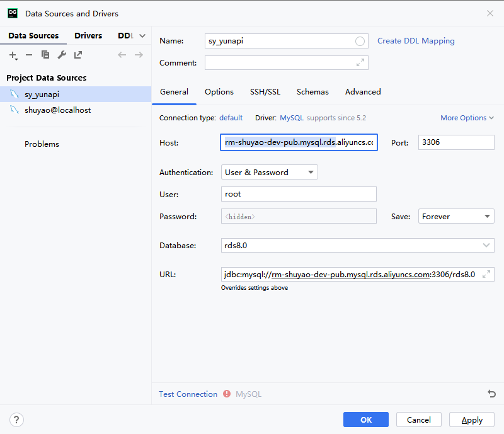
Task: Expand More Options menu
Action: point(467,118)
